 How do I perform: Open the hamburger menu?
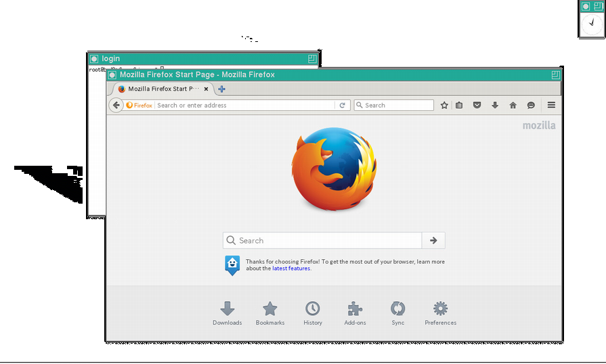[551, 105]
